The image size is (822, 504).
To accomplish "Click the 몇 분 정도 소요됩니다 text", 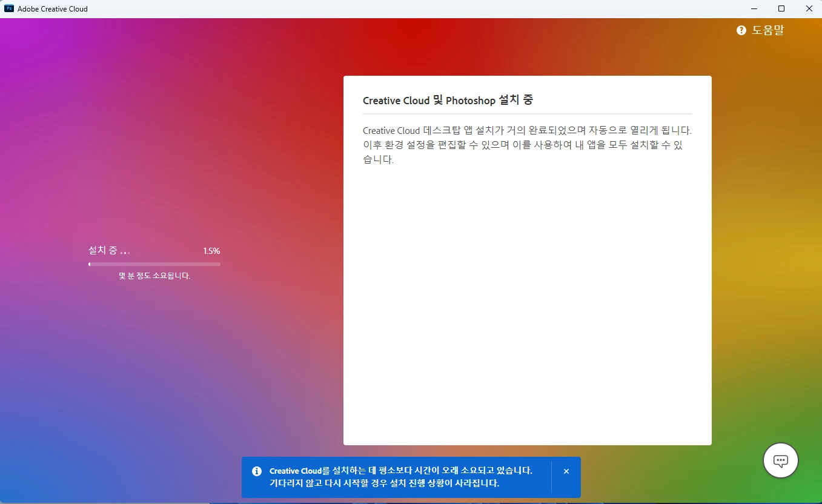I will tap(154, 276).
